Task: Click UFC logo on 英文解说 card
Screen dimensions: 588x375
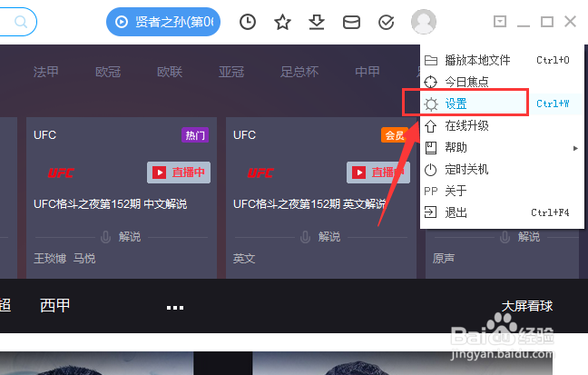Action: (x=260, y=173)
